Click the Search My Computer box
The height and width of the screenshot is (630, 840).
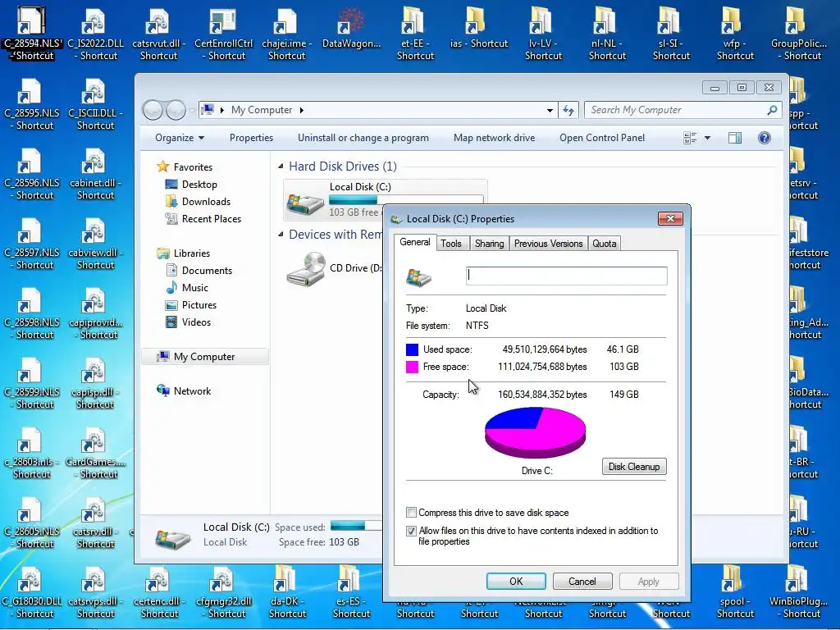[683, 110]
